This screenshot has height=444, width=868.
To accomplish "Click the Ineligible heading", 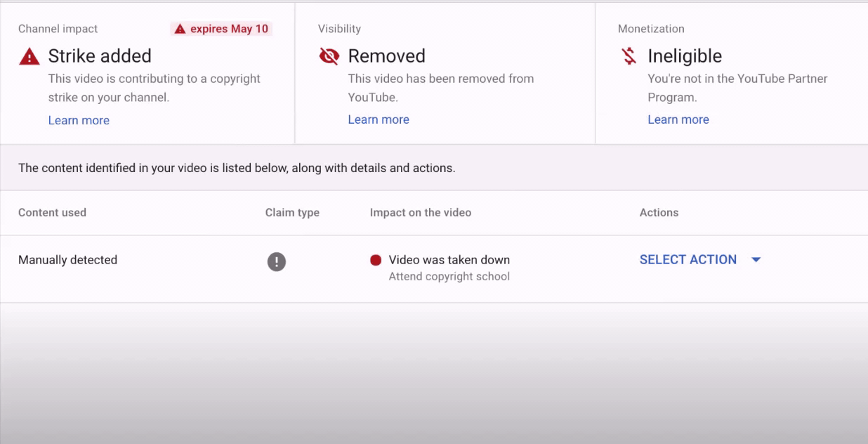I will pos(685,56).
